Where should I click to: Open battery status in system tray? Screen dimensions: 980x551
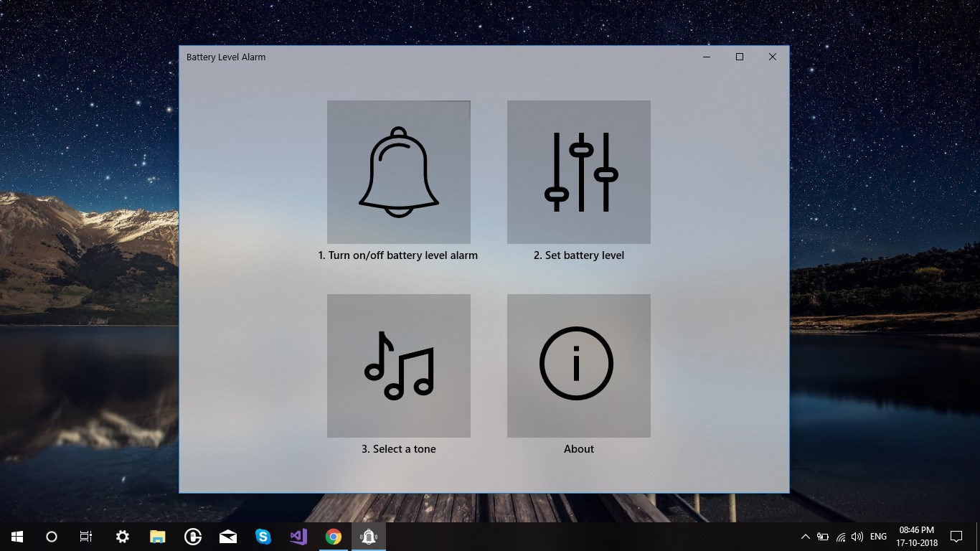coord(823,537)
